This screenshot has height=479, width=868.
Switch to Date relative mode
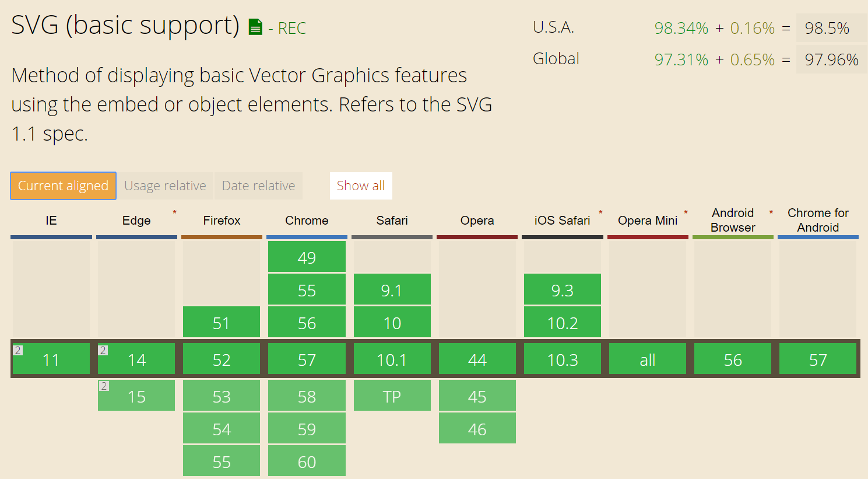click(x=258, y=186)
